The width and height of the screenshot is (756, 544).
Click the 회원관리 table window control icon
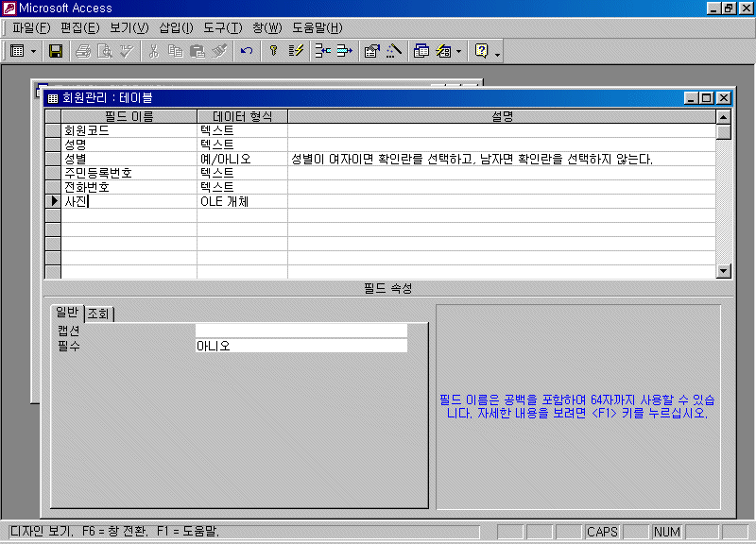click(x=53, y=98)
